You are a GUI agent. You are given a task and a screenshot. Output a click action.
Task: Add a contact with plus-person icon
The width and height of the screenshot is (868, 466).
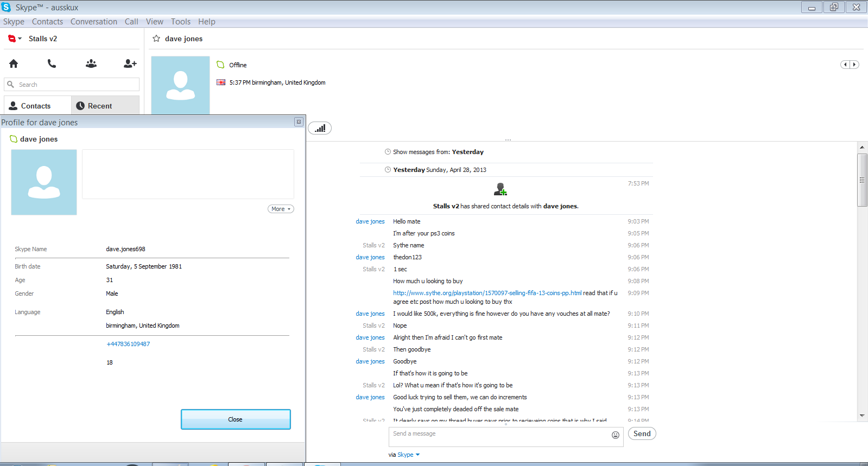click(x=130, y=63)
